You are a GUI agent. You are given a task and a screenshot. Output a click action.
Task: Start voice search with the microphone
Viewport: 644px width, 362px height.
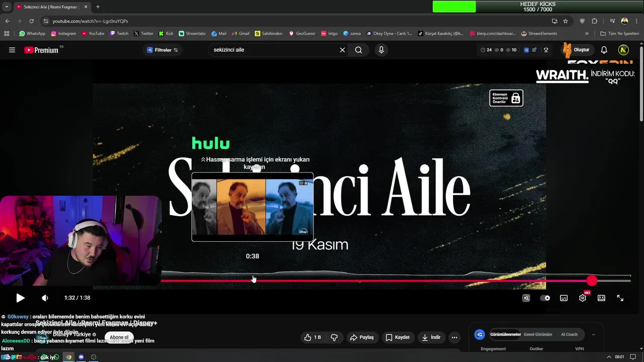381,50
